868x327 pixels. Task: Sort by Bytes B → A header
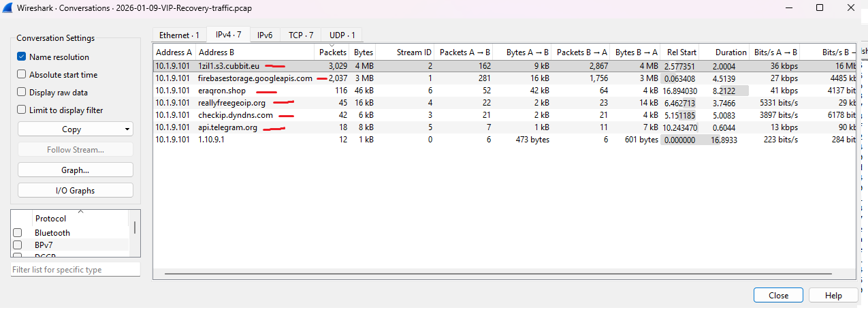click(636, 52)
